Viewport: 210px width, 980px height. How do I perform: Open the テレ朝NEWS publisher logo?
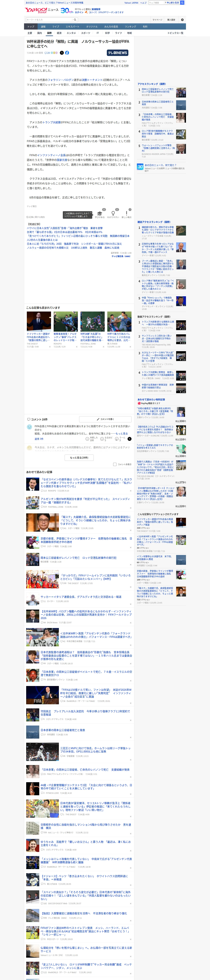(118, 53)
